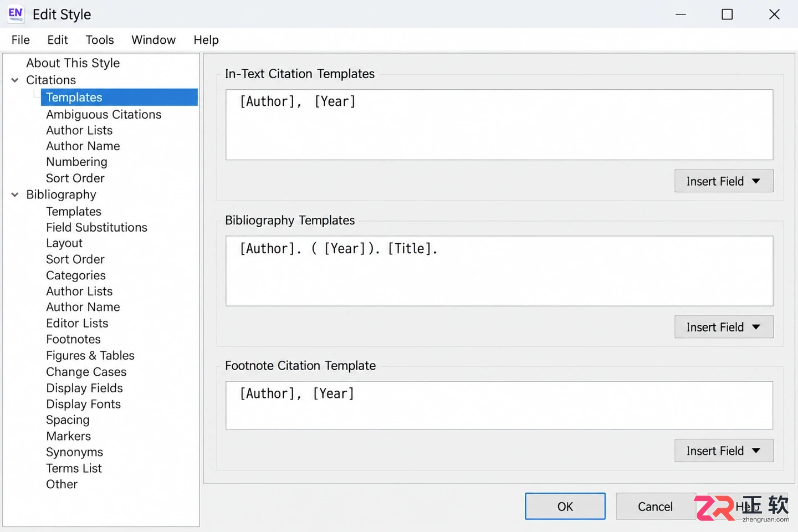Click the EndNote app icon in title bar
The image size is (798, 532).
pyautogui.click(x=16, y=14)
